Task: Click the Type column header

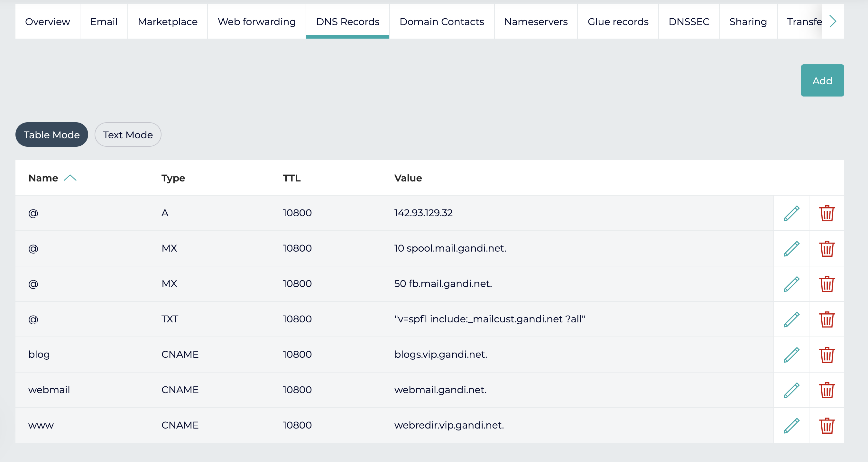Action: (x=173, y=178)
